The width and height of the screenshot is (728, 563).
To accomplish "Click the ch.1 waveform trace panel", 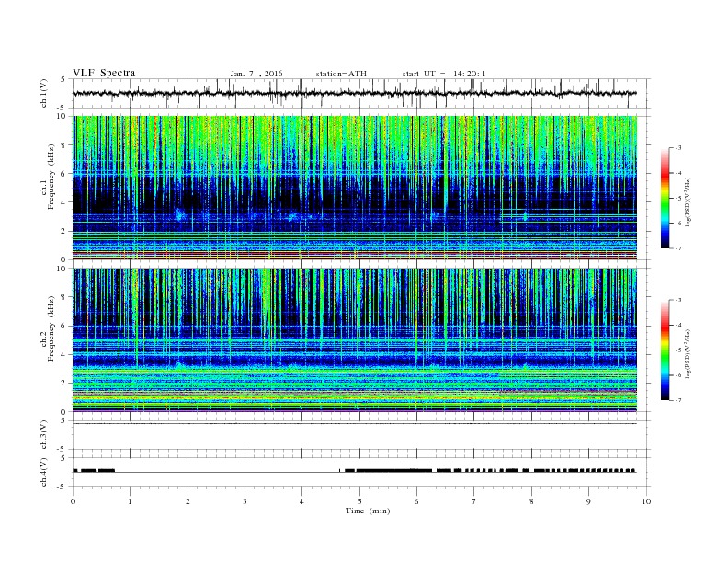I will [x=360, y=93].
